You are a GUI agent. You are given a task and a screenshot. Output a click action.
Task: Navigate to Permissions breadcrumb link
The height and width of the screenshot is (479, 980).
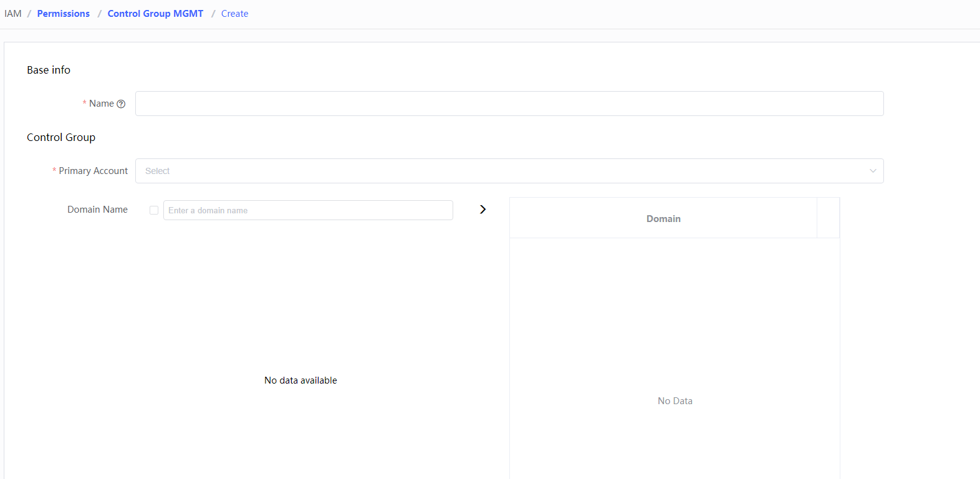point(64,14)
